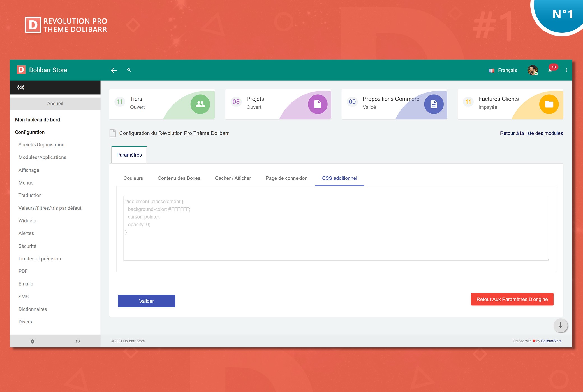Image resolution: width=583 pixels, height=392 pixels.
Task: Click the user avatar picture
Action: point(532,70)
